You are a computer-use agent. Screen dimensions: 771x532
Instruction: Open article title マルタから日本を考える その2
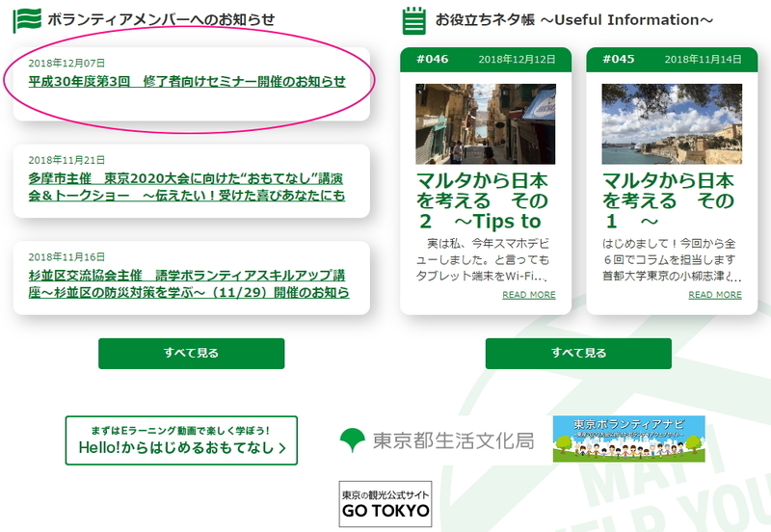click(482, 201)
